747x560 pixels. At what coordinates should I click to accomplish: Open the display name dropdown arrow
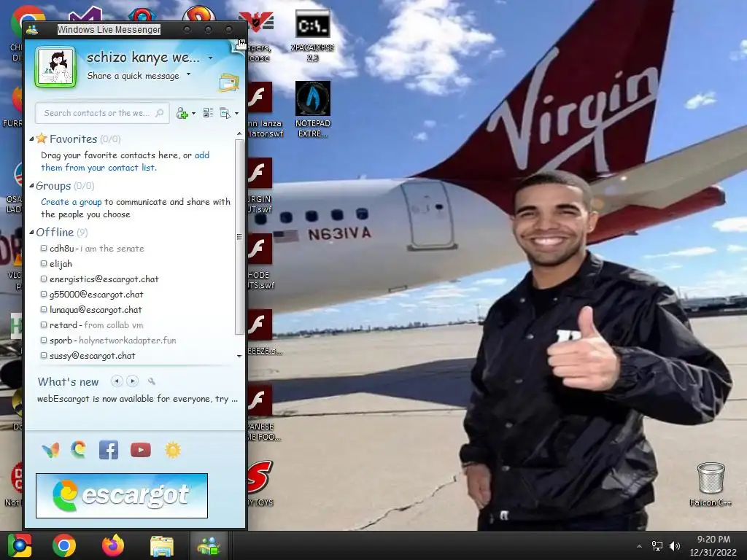point(210,58)
